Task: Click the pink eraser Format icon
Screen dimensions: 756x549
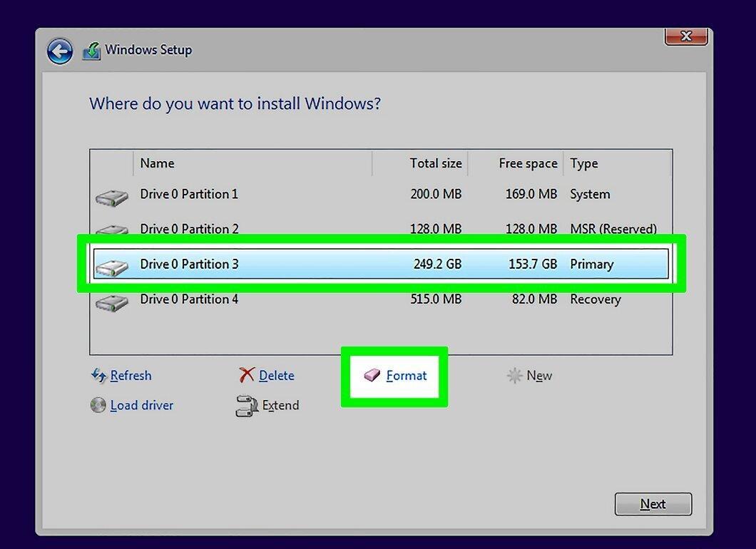Action: click(372, 375)
